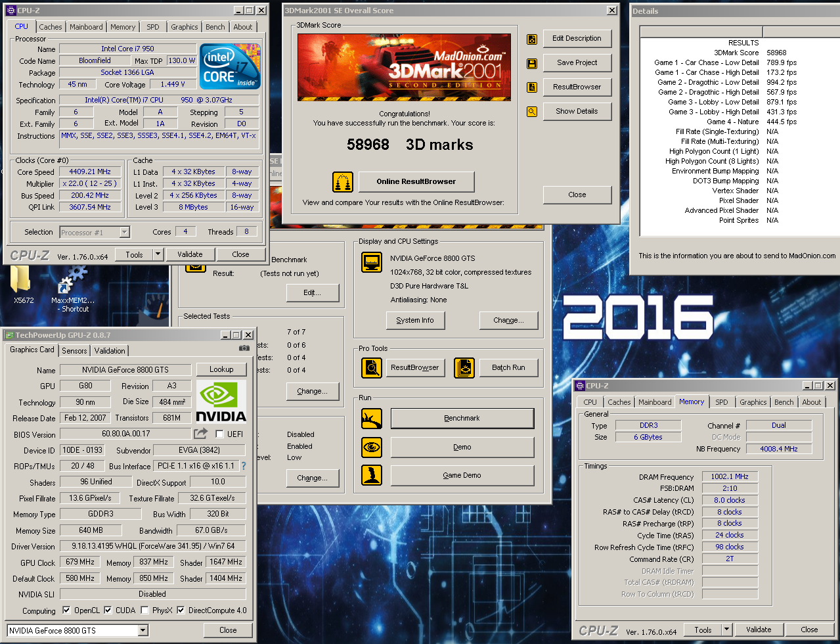Click the upper-left CPU-Z title bar icon
The height and width of the screenshot is (644, 840).
(x=11, y=11)
